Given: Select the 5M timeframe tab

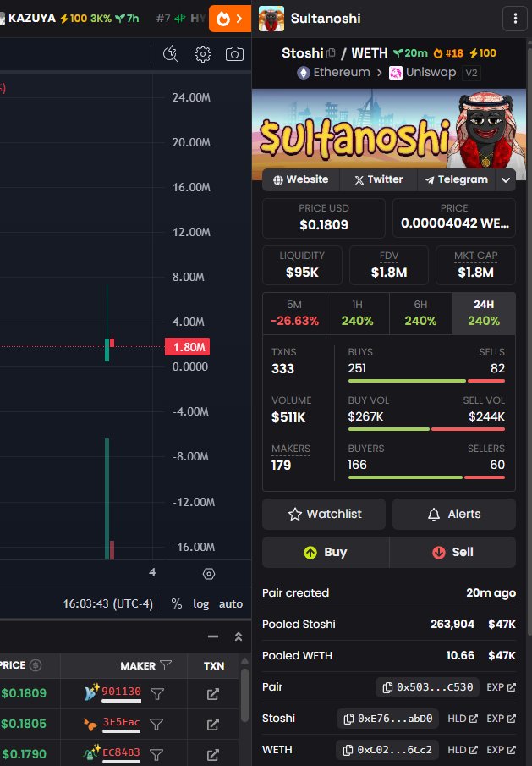Looking at the screenshot, I should tap(294, 313).
